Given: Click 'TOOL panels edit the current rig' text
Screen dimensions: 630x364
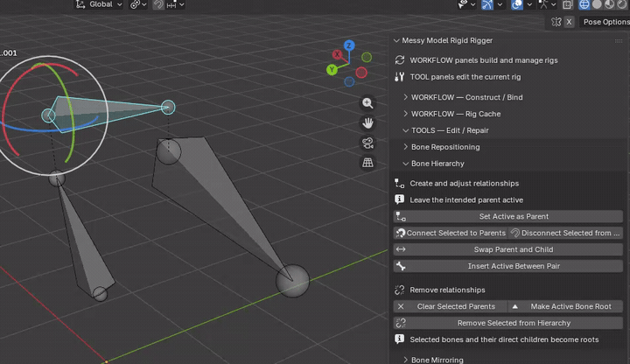Looking at the screenshot, I should (x=465, y=77).
